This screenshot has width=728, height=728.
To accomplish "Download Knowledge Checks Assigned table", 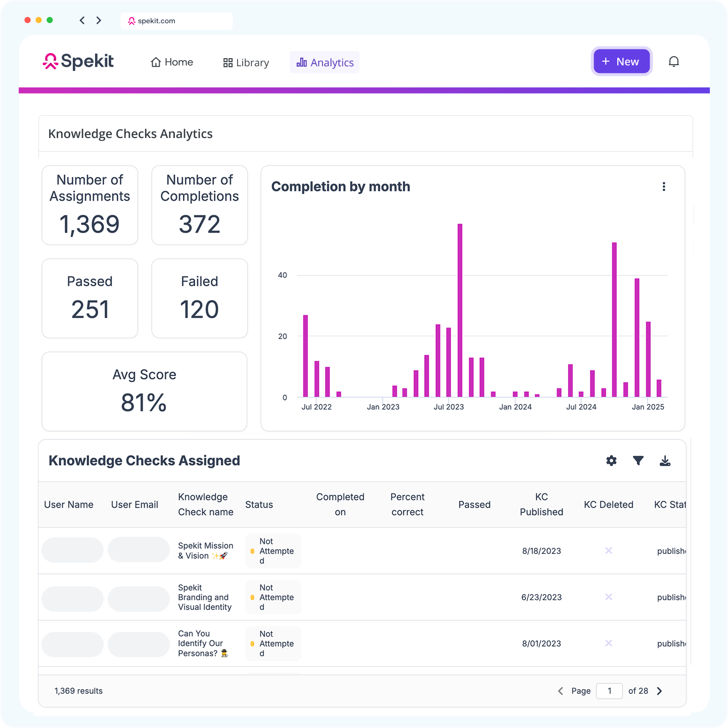I will pyautogui.click(x=665, y=461).
